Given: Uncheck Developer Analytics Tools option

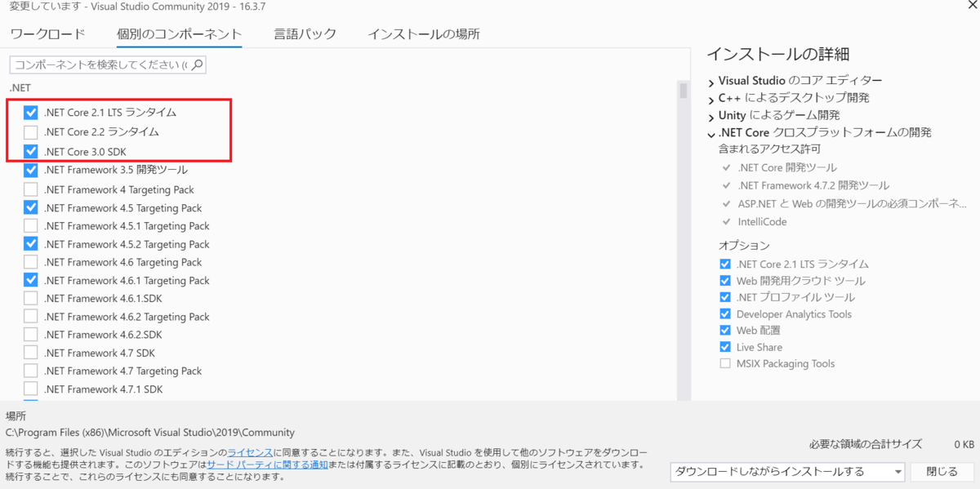Looking at the screenshot, I should [725, 313].
